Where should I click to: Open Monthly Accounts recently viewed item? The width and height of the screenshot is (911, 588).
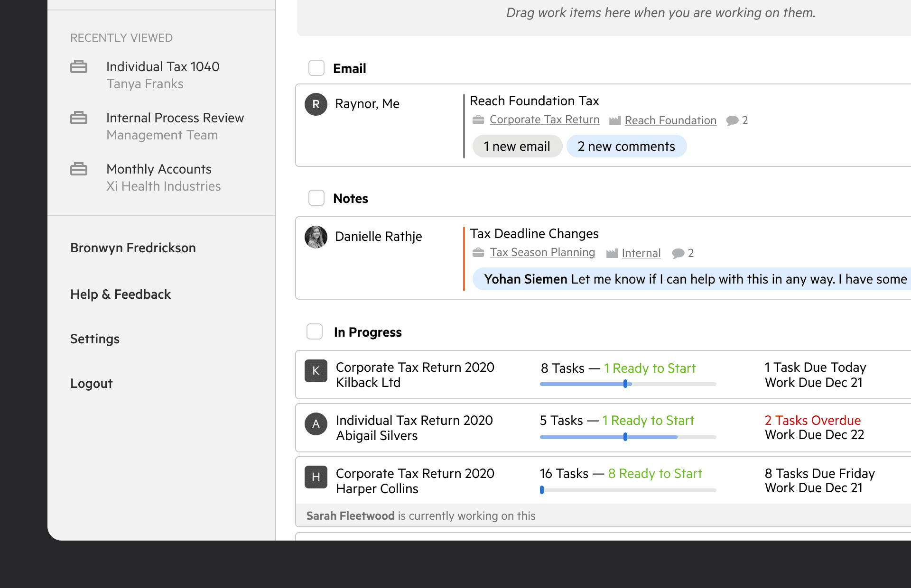click(x=164, y=177)
